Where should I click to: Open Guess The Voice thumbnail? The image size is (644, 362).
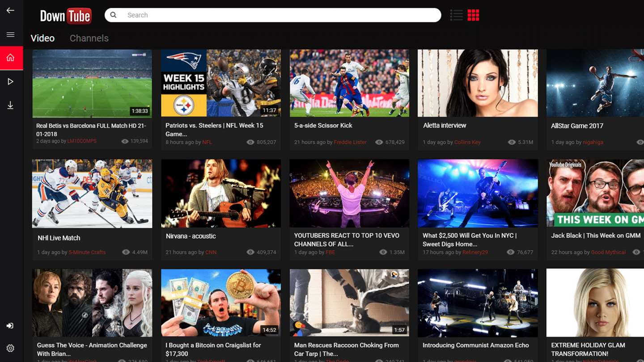pyautogui.click(x=92, y=303)
